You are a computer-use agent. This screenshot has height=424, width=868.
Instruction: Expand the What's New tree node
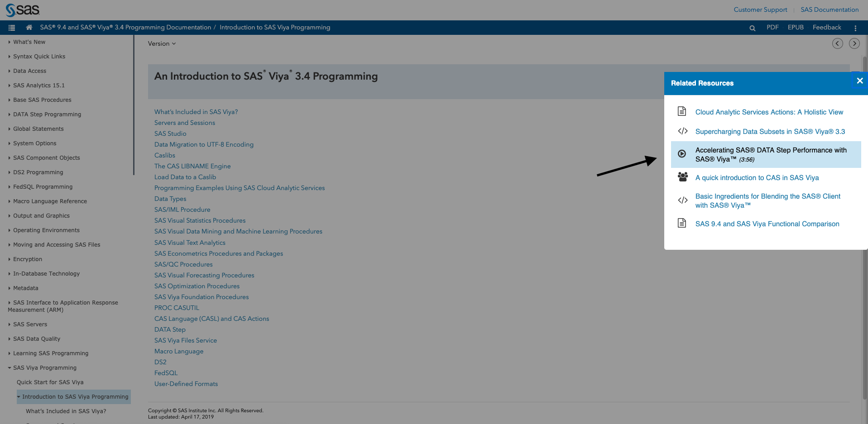(9, 42)
